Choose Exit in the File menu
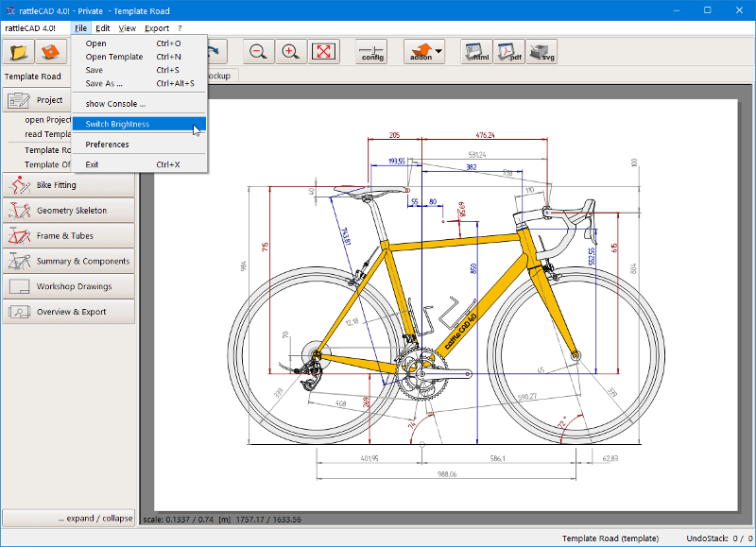The image size is (756, 547). click(139, 164)
